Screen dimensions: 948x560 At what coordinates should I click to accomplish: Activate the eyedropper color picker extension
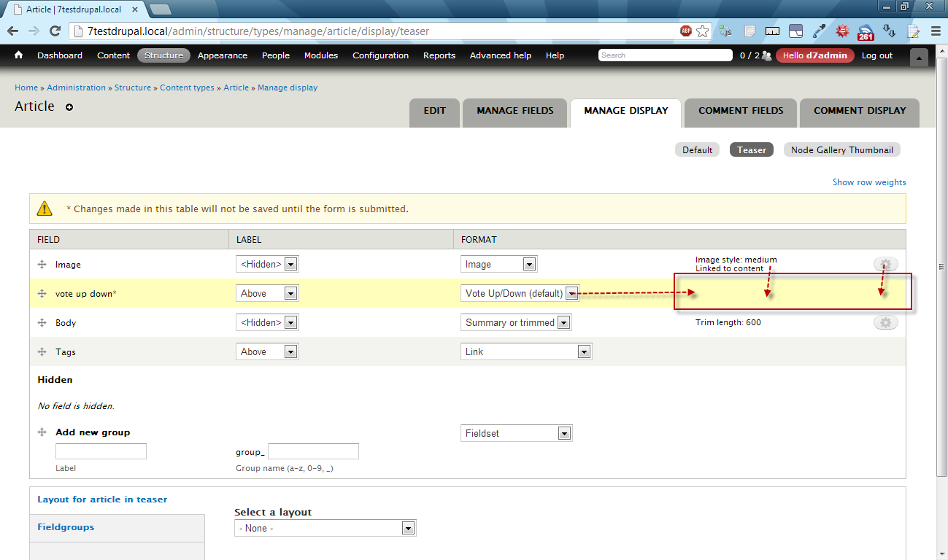tap(819, 31)
